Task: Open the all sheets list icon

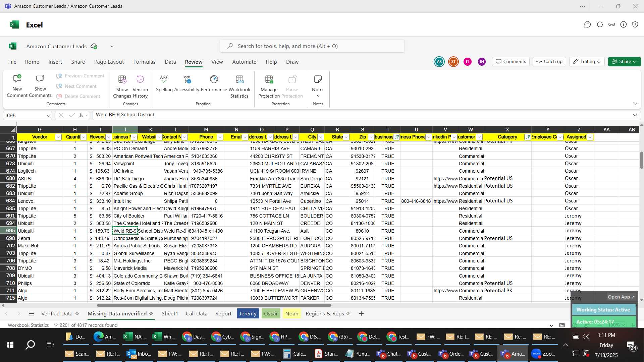Action: [32, 314]
